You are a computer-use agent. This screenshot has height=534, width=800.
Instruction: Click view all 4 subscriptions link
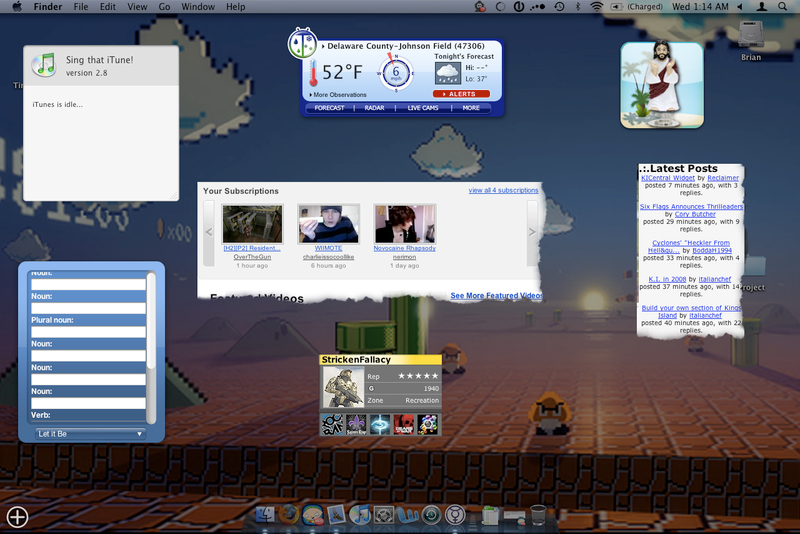(504, 190)
